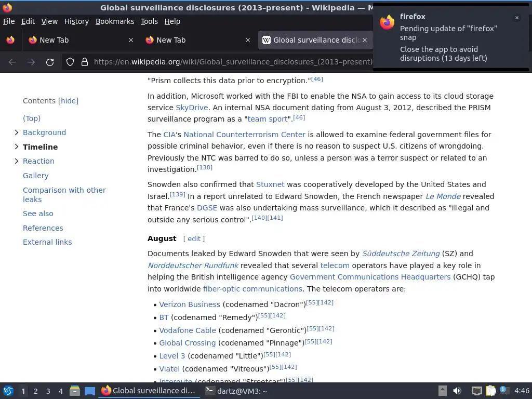
Task: Open the fiber-optic communications link
Action: tap(252, 289)
